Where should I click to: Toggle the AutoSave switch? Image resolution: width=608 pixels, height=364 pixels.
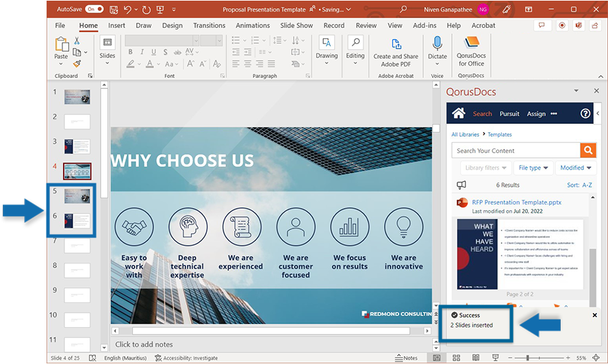pyautogui.click(x=94, y=10)
